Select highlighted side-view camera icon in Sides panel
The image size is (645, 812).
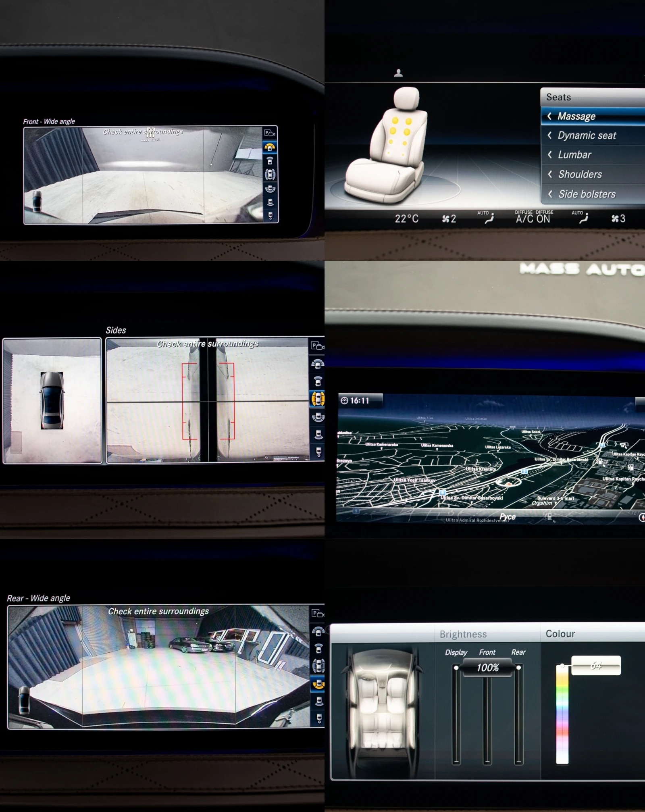point(318,399)
